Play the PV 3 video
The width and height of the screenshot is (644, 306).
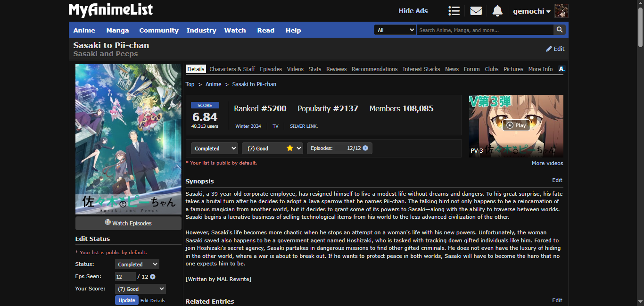point(516,125)
